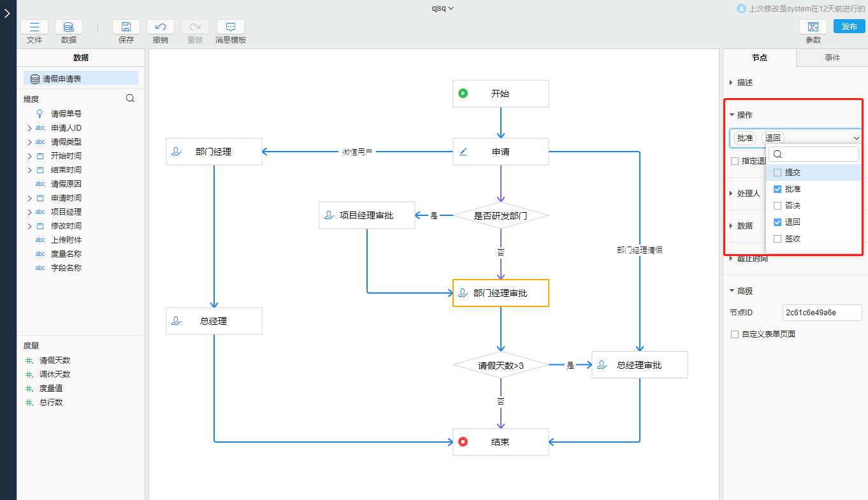The image size is (868, 500).
Task: Click the 发布 publish button
Action: point(849,27)
